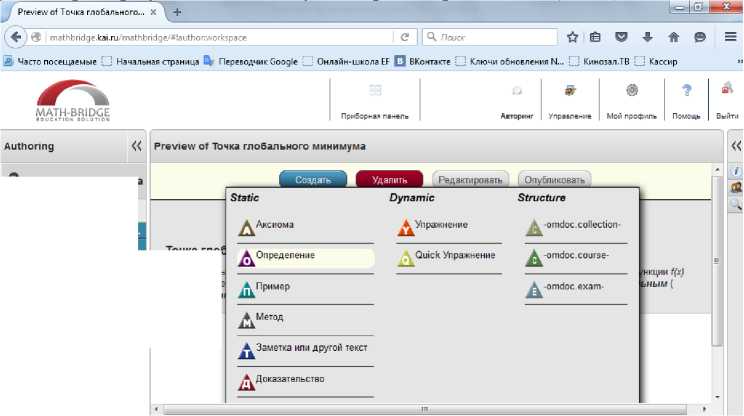Open Начальная страница bookmark
Viewport: 744px width, 416px height.
pos(152,61)
